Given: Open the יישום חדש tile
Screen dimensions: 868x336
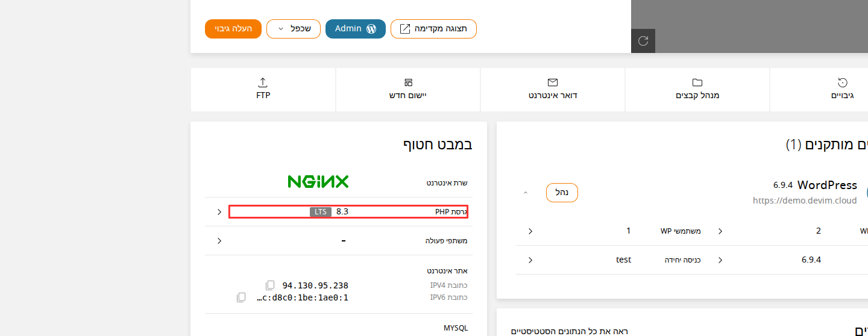Looking at the screenshot, I should click(408, 89).
